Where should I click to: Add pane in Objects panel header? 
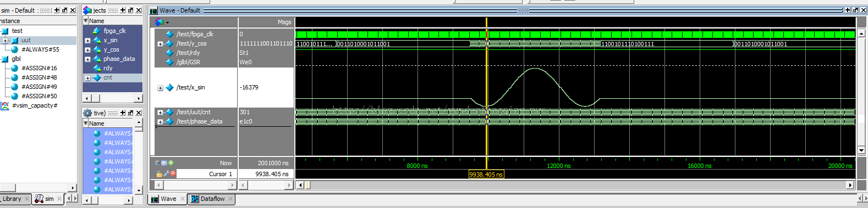click(x=123, y=10)
